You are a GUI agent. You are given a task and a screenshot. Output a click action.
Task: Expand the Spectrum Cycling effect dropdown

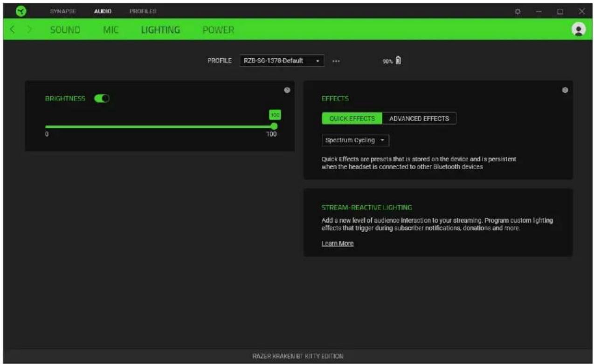click(355, 140)
